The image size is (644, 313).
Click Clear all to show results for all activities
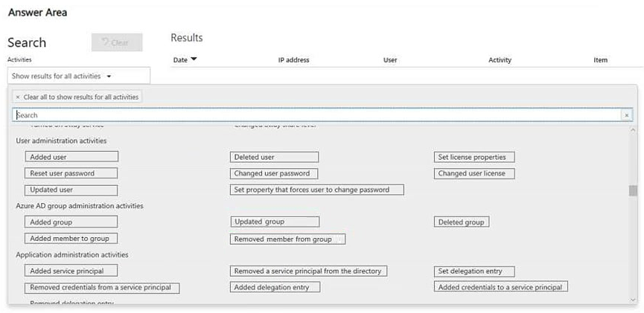[77, 97]
